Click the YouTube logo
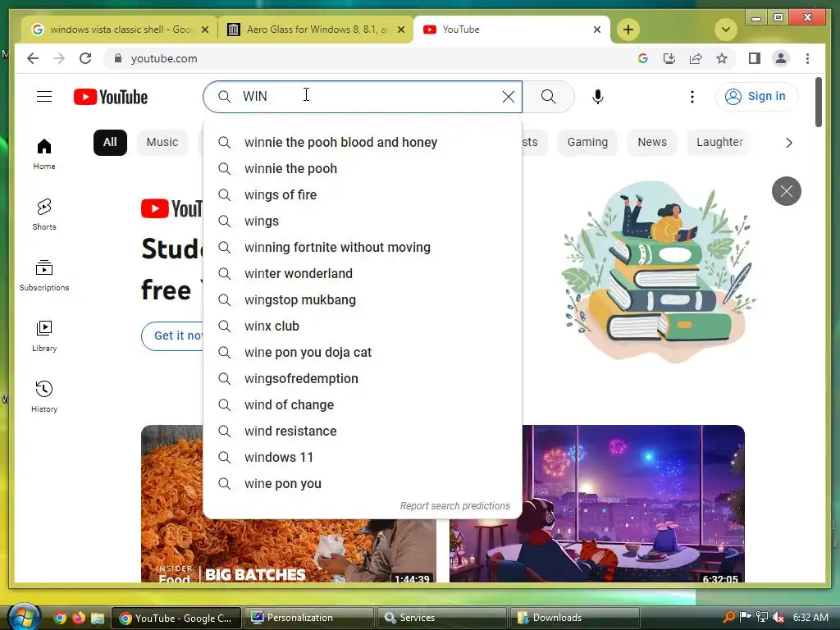 pos(111,97)
